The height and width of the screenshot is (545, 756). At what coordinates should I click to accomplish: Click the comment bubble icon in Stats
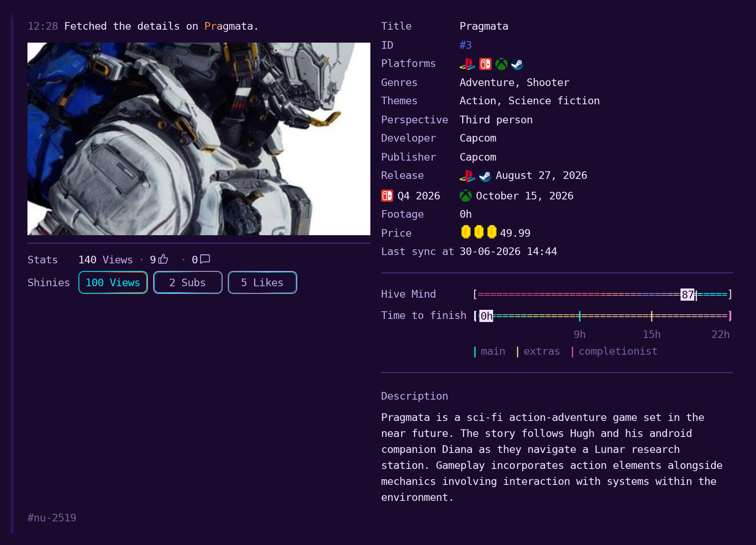point(205,259)
